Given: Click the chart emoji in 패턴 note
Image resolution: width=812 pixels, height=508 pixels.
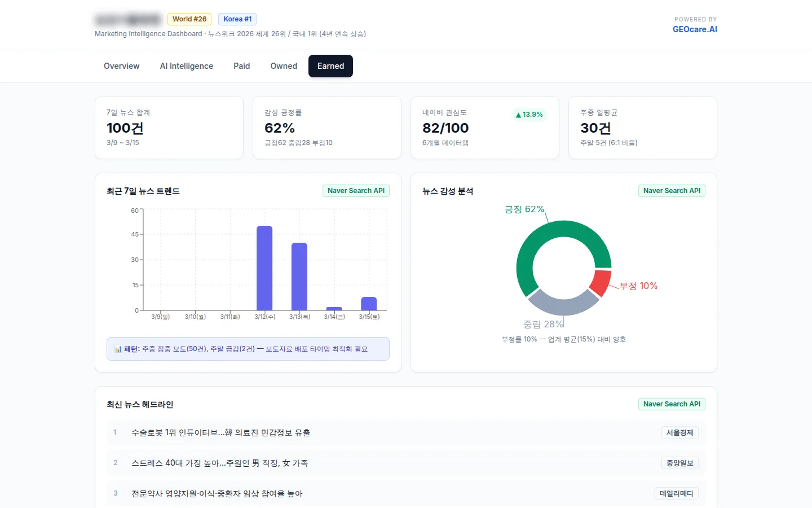Looking at the screenshot, I should click(118, 349).
